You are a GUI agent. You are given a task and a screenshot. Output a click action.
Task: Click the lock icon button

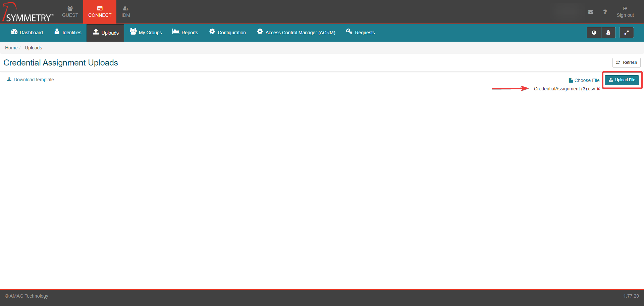tap(608, 33)
